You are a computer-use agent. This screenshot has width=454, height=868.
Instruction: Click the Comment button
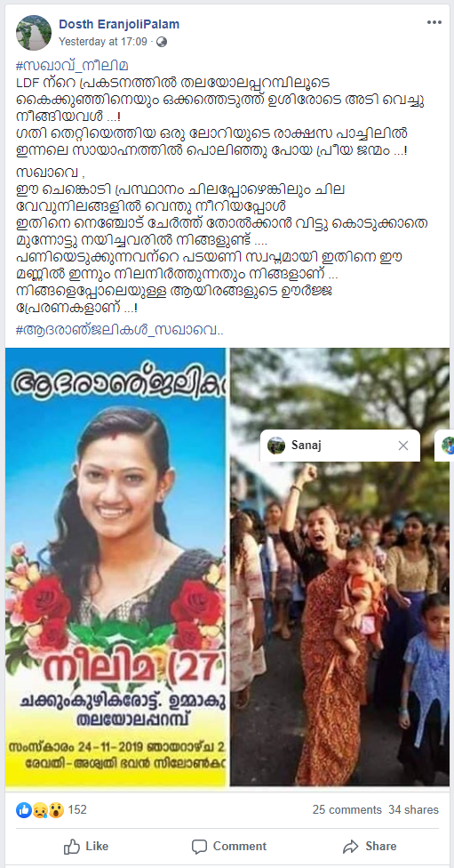[x=229, y=847]
